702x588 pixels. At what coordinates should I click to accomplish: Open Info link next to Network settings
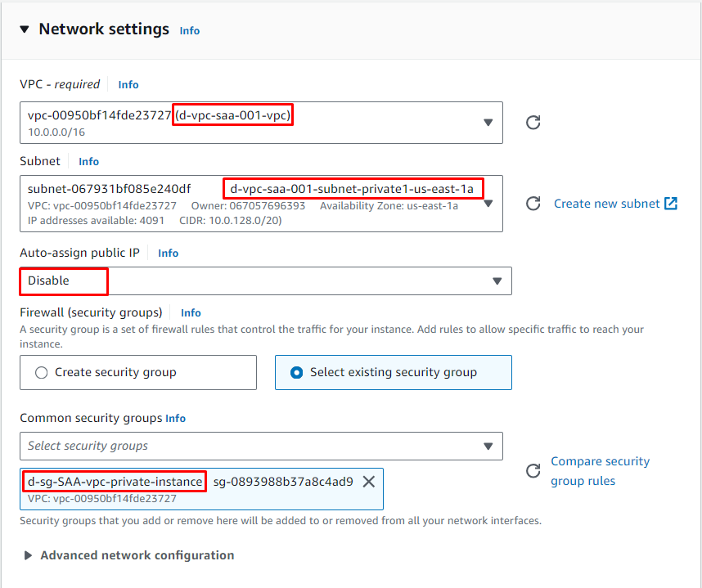190,31
